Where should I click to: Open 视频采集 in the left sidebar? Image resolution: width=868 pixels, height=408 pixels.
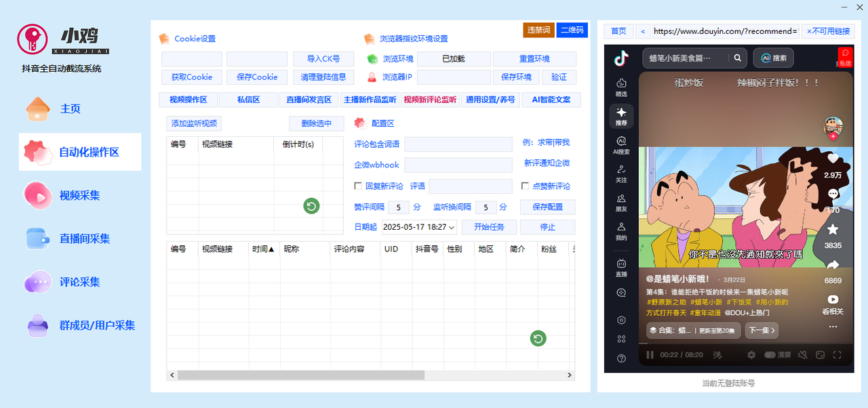click(79, 195)
